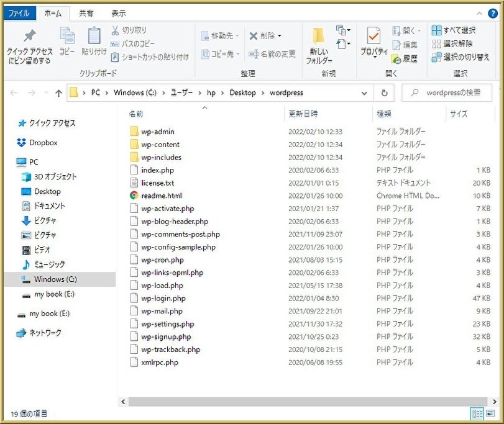Click Edit (編集) in the ribbon
The height and width of the screenshot is (424, 504).
point(405,45)
